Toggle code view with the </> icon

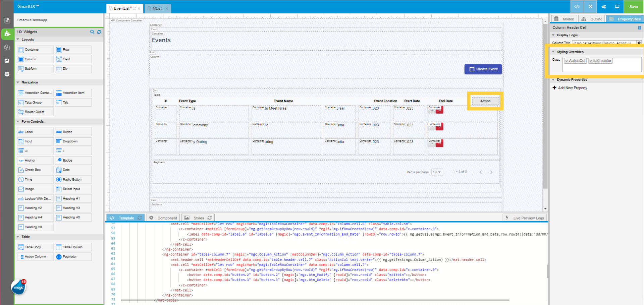tap(577, 7)
